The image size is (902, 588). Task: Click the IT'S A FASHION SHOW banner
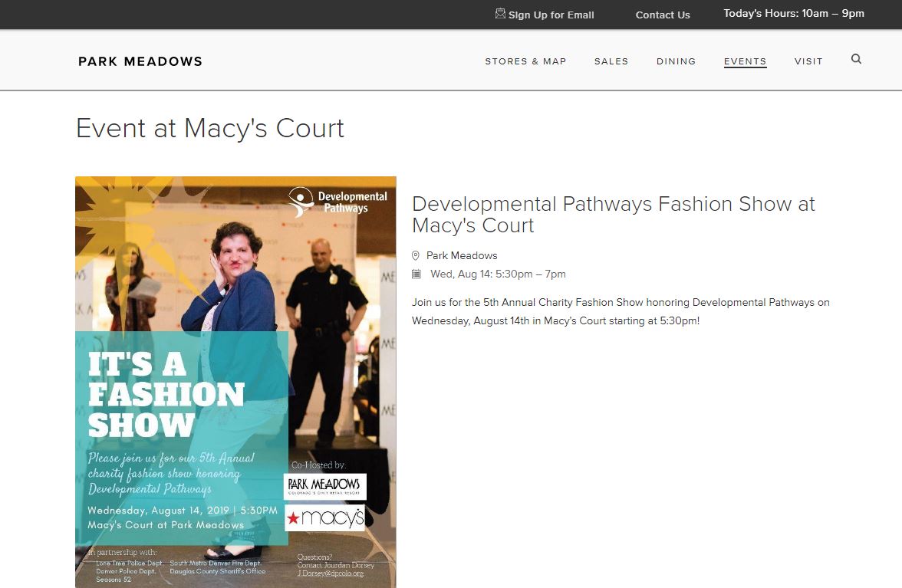[x=166, y=394]
